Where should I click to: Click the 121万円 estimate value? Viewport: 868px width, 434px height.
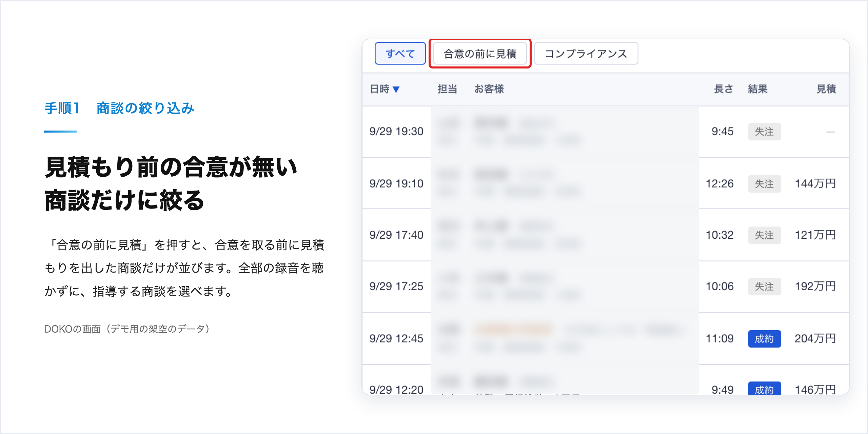815,235
